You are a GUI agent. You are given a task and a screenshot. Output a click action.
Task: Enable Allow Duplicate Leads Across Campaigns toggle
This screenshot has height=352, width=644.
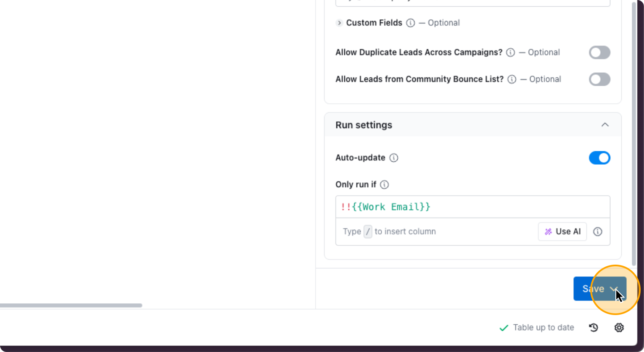(599, 53)
